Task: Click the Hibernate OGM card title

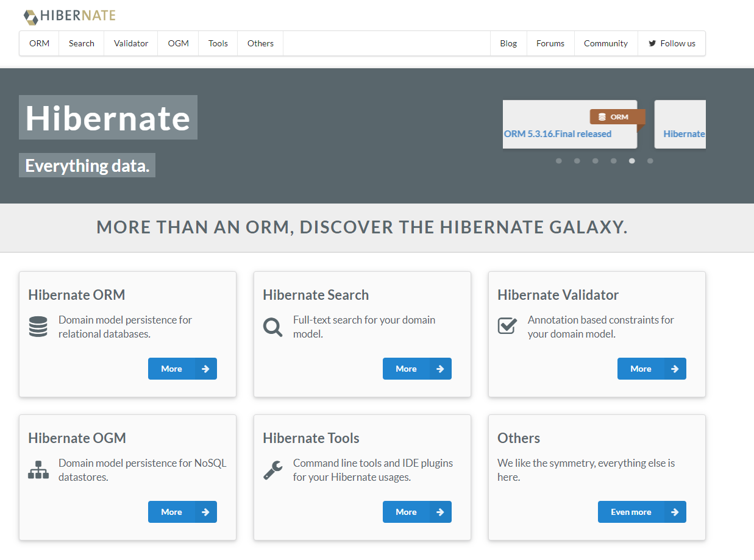Action: point(77,438)
